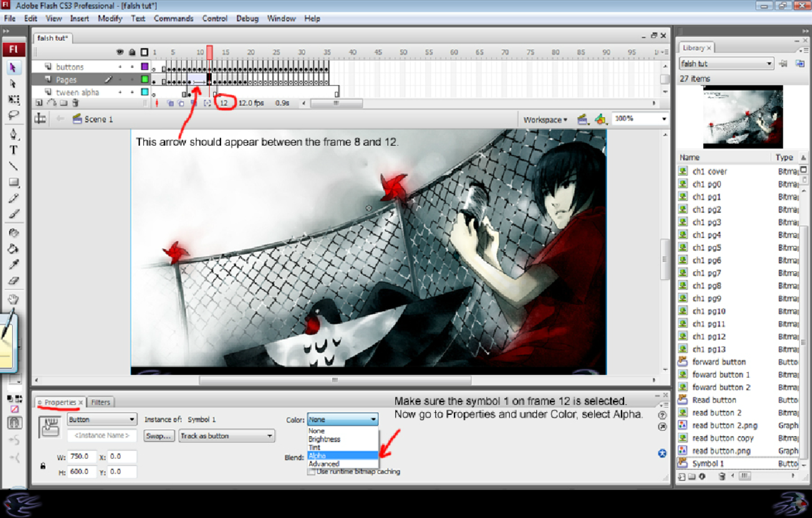Open the Track as button dropdown
Viewport: 812px width, 518px height.
[226, 436]
